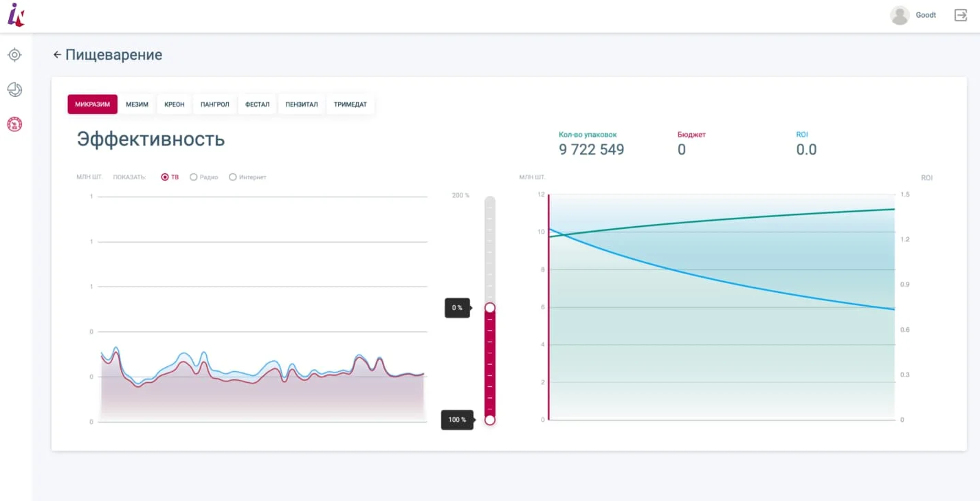Select the Радио radio option
980x501 pixels.
click(193, 177)
